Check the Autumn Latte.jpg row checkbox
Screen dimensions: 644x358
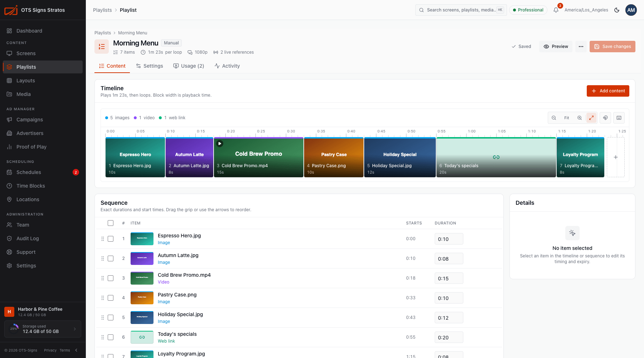tap(111, 258)
